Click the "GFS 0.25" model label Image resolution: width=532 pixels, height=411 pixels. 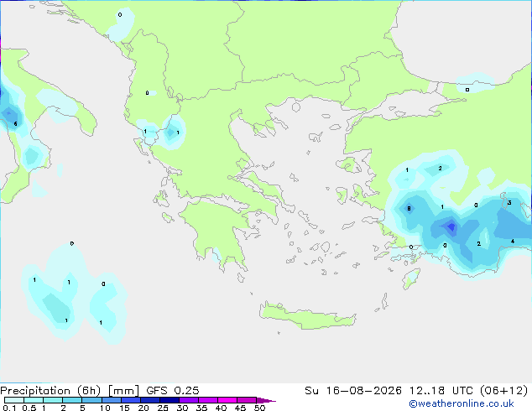tap(172, 391)
